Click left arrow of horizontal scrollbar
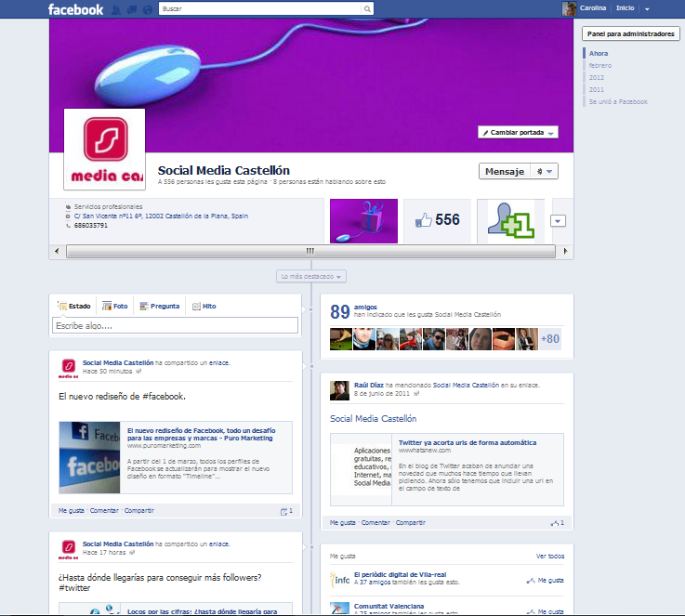Screen dimensions: 685x616 [x=57, y=251]
